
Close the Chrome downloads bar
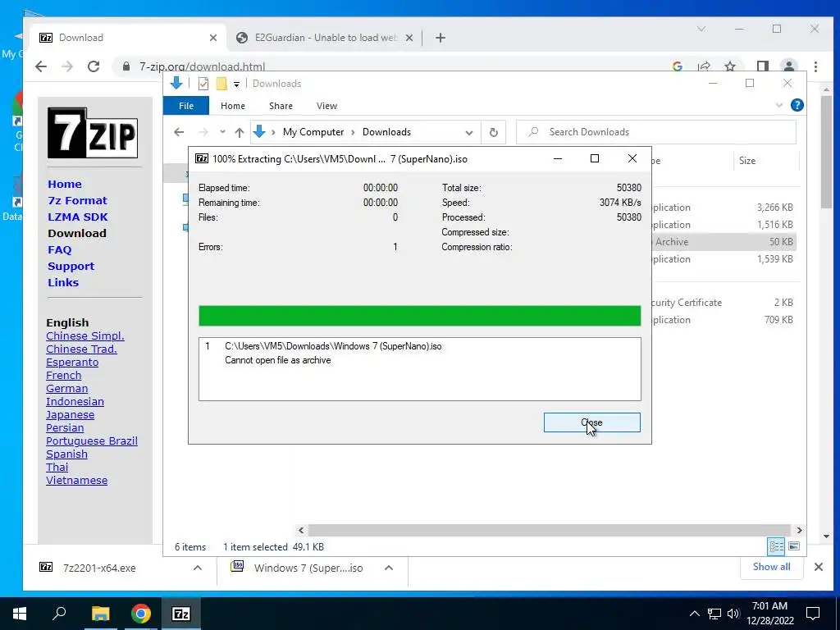(x=819, y=567)
